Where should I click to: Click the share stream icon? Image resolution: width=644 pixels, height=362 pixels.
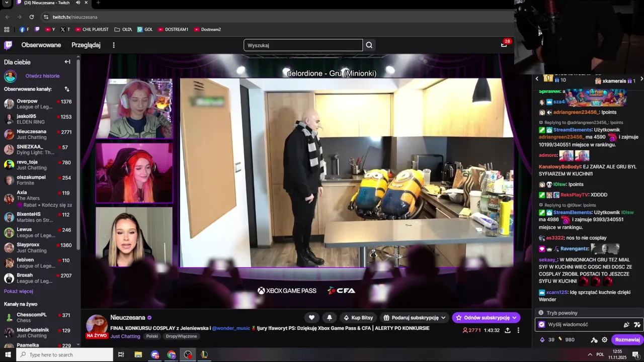[x=508, y=330]
